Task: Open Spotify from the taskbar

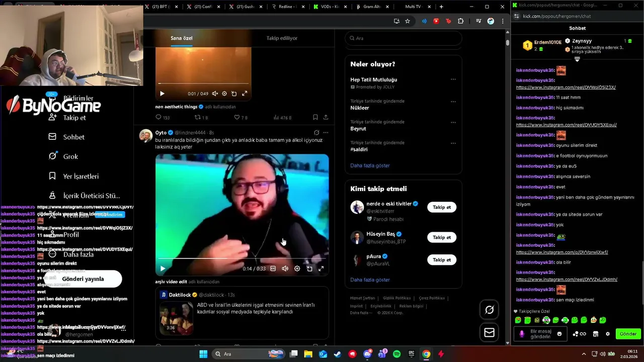Action: pyautogui.click(x=396, y=354)
